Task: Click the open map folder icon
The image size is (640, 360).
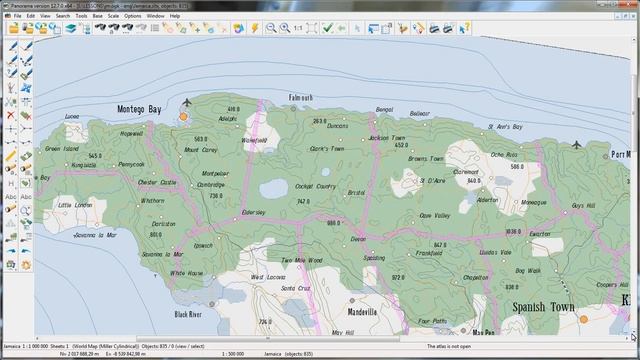Action: pyautogui.click(x=13, y=28)
